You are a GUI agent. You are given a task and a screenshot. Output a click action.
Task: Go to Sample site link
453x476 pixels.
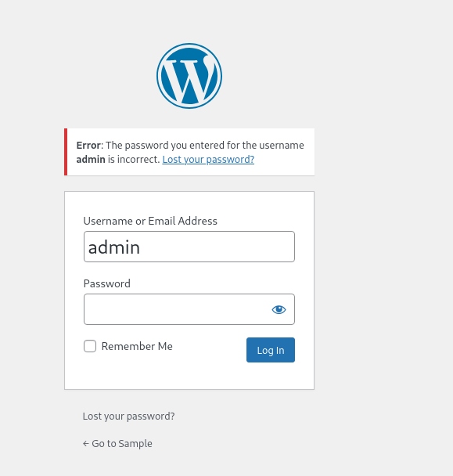pos(117,444)
